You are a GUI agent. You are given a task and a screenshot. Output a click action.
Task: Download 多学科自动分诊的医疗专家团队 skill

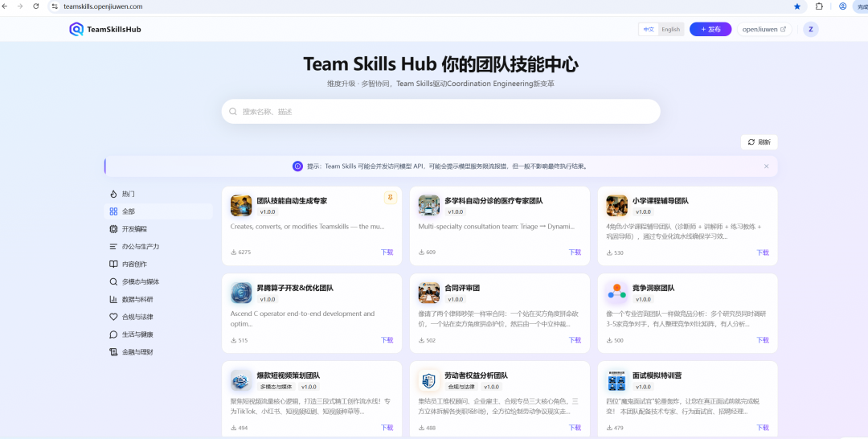click(575, 252)
